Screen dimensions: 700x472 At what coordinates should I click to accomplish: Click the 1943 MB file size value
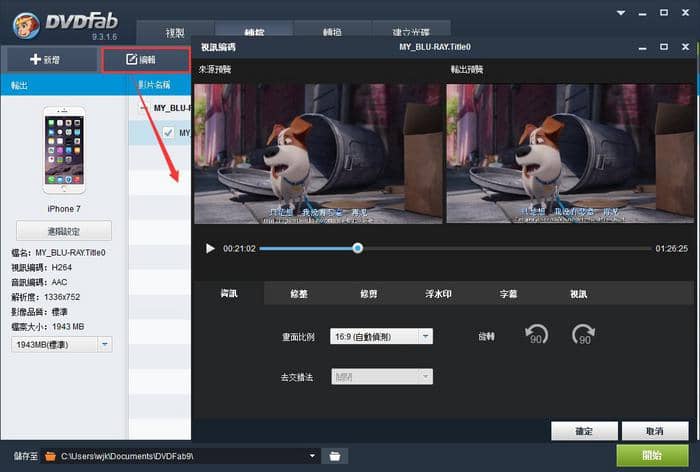coord(68,327)
